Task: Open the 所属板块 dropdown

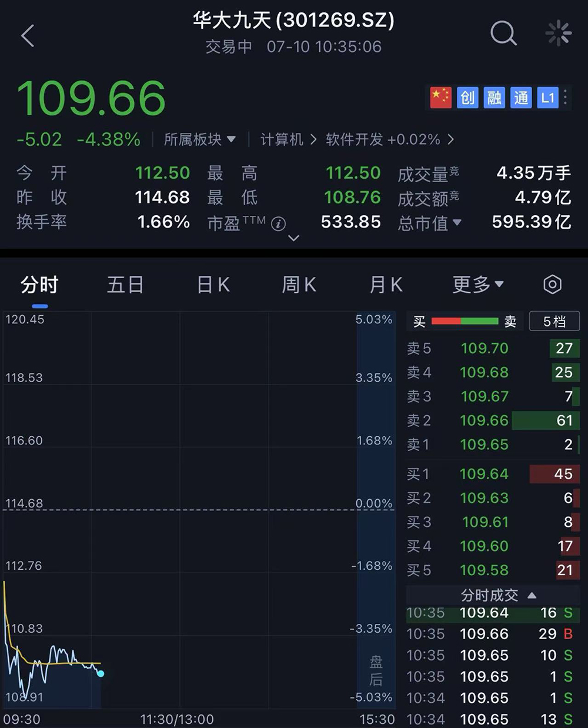Action: [x=201, y=139]
